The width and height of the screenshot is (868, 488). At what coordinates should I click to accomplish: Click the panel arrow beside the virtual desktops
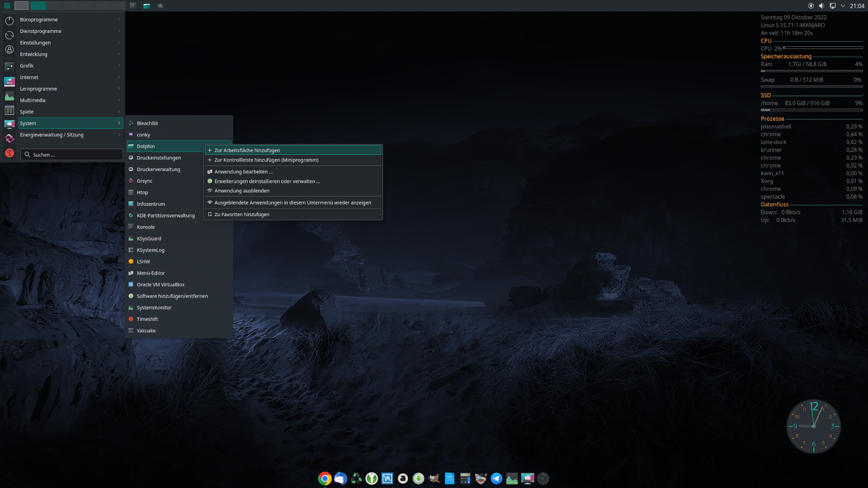pyautogui.click(x=133, y=6)
